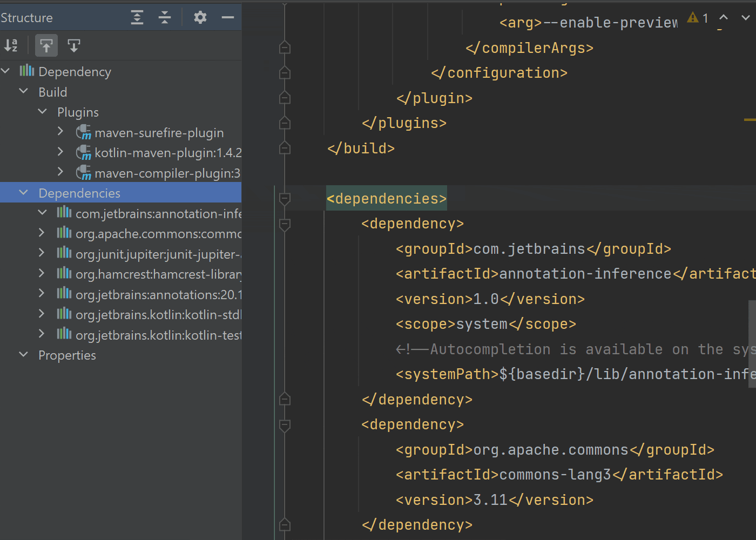Collapse the Build tree node
Image resolution: width=756 pixels, height=540 pixels.
click(23, 91)
